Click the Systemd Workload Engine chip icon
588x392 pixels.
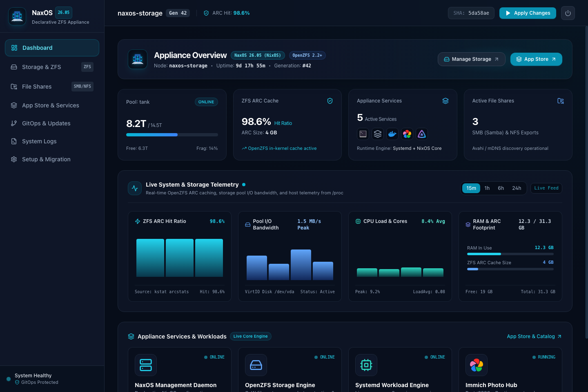tap(366, 365)
